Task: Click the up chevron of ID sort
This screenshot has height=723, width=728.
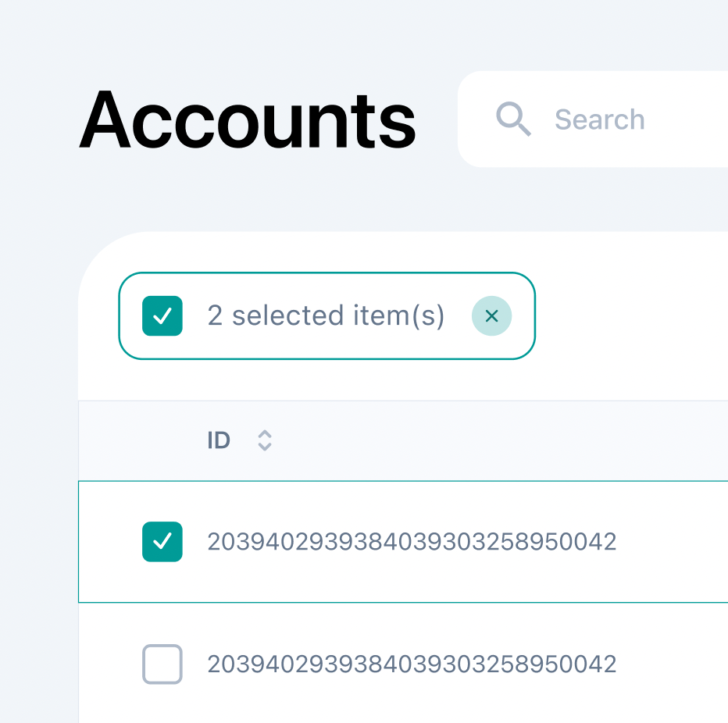Action: pos(265,434)
